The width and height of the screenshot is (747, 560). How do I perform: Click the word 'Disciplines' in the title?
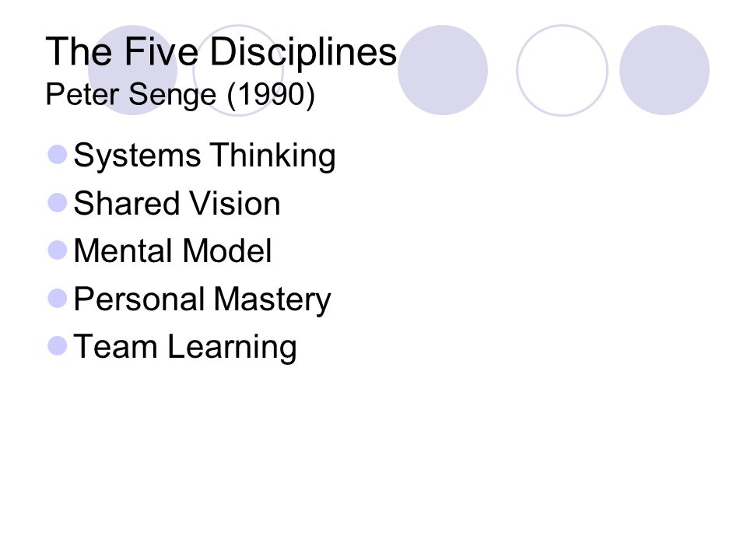(x=303, y=52)
